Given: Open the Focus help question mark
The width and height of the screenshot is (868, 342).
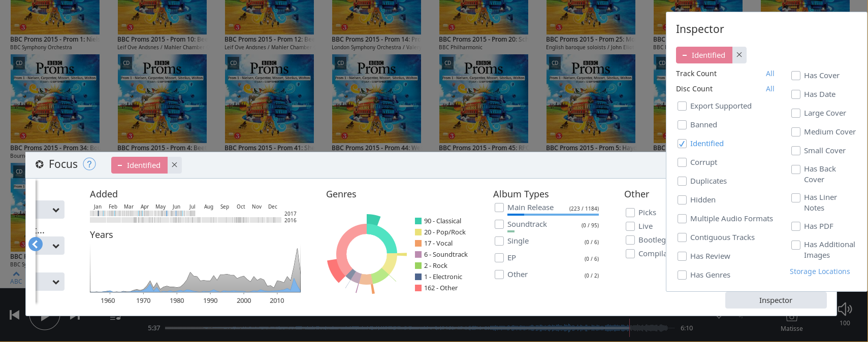Looking at the screenshot, I should coord(89,164).
